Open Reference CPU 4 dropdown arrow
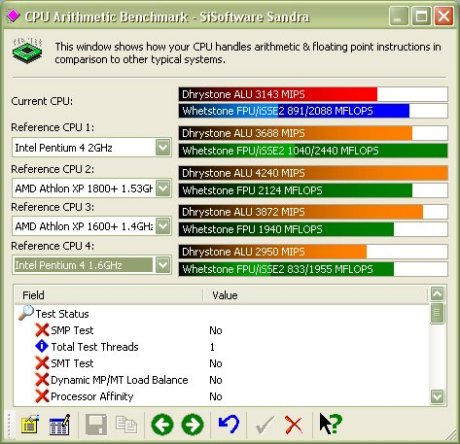The height and width of the screenshot is (444, 460). (163, 265)
